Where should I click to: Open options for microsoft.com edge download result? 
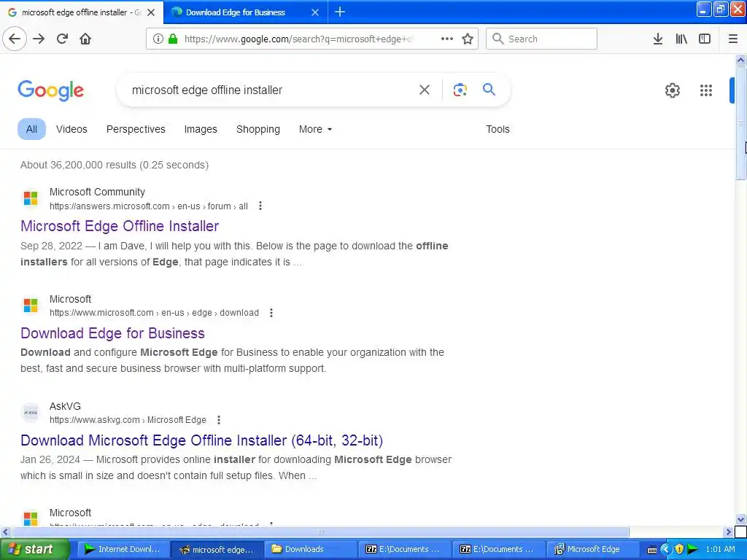tap(271, 313)
